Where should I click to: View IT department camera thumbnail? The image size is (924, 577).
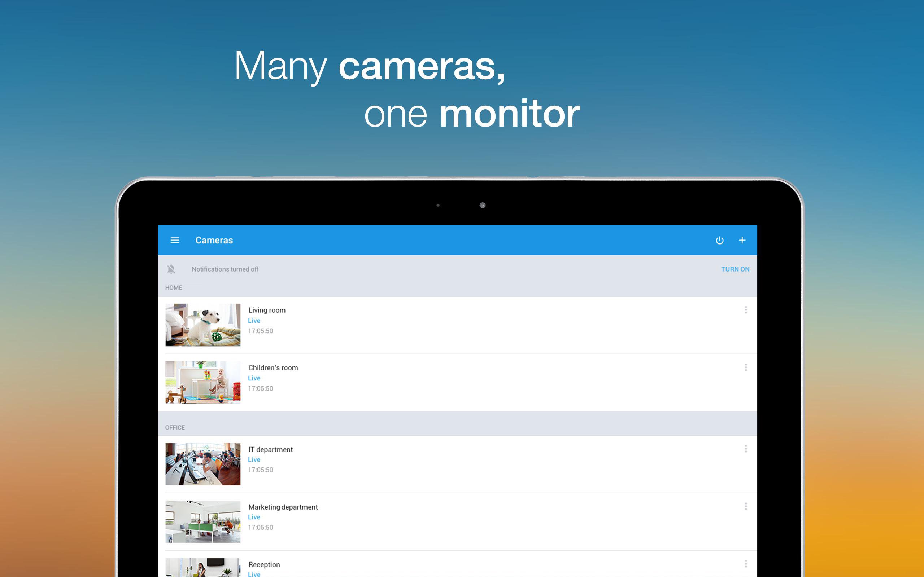[203, 464]
